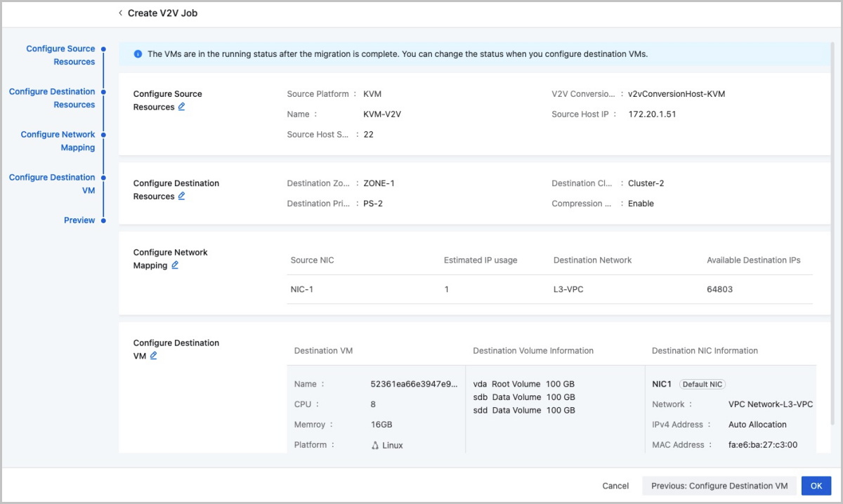Go to Configure Source Resources step

click(60, 55)
